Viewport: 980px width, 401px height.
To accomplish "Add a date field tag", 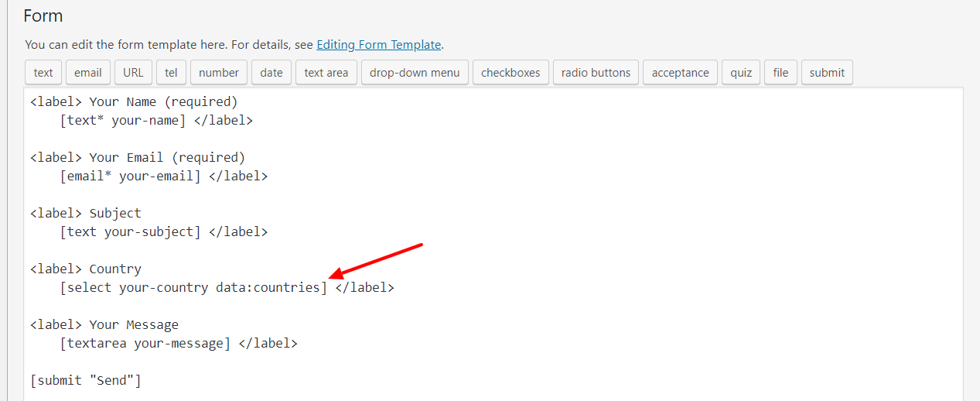I will [x=271, y=72].
